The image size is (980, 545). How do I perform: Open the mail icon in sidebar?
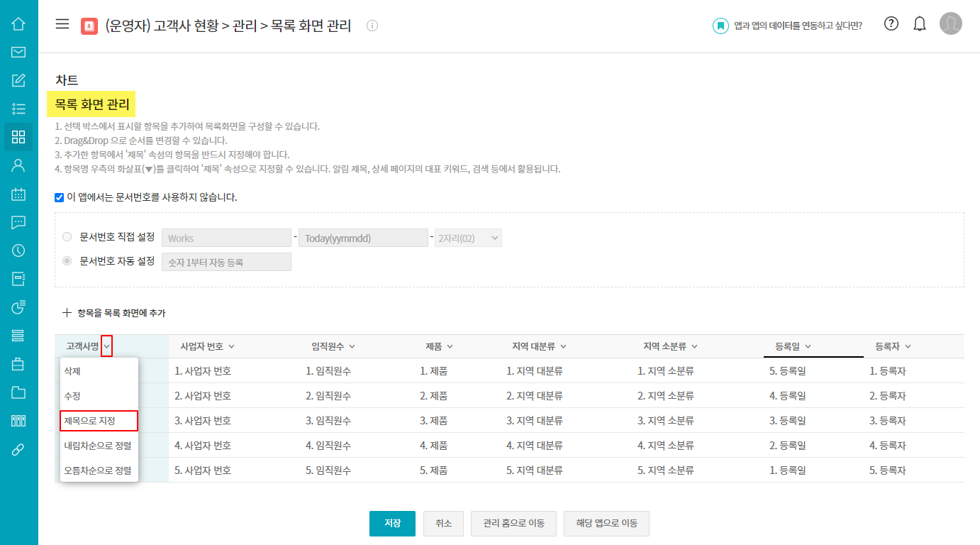(x=18, y=52)
